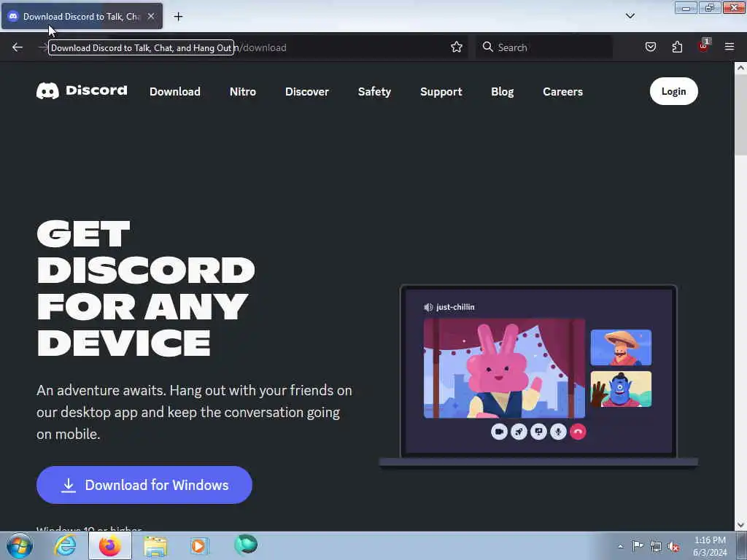Show hidden system tray icons arrow
Viewport: 747px width, 560px height.
coord(620,546)
